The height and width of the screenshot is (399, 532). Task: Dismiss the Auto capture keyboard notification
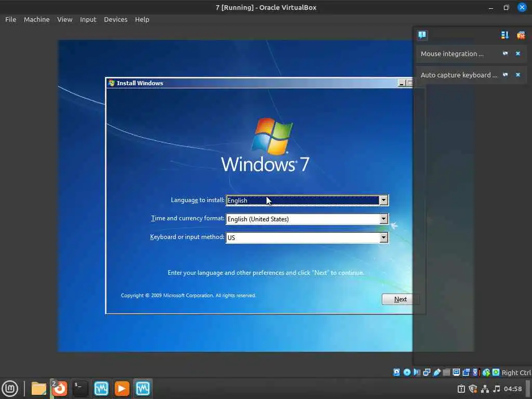(518, 75)
